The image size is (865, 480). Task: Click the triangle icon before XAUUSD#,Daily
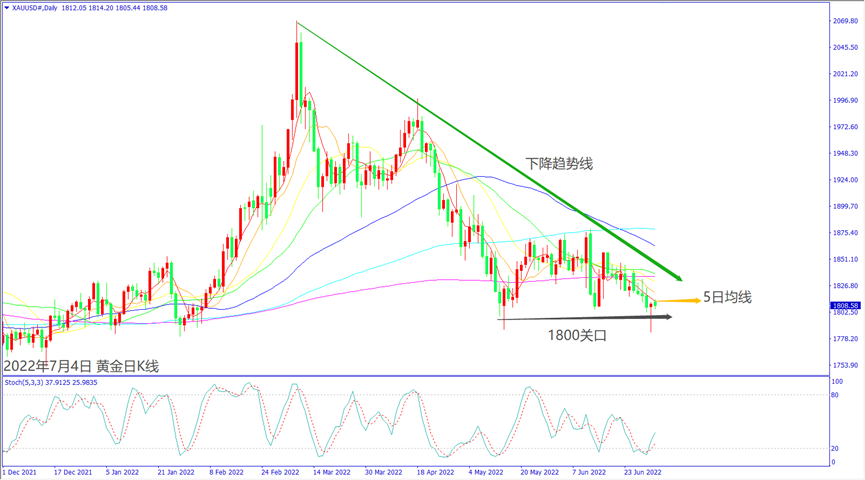pos(7,7)
